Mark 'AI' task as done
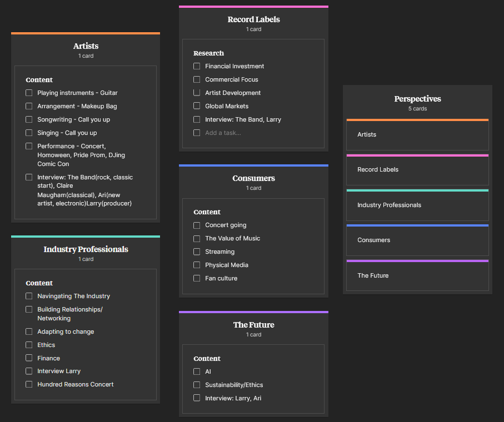 (x=197, y=371)
